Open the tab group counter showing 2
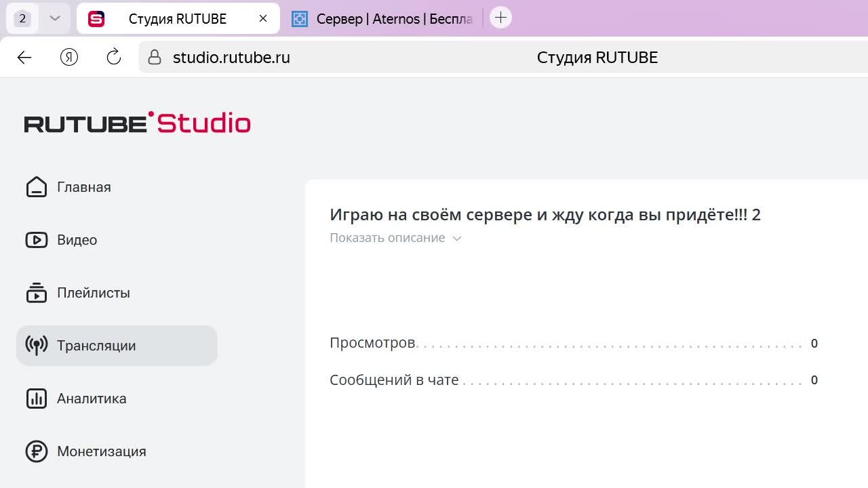This screenshot has width=868, height=488. click(22, 18)
